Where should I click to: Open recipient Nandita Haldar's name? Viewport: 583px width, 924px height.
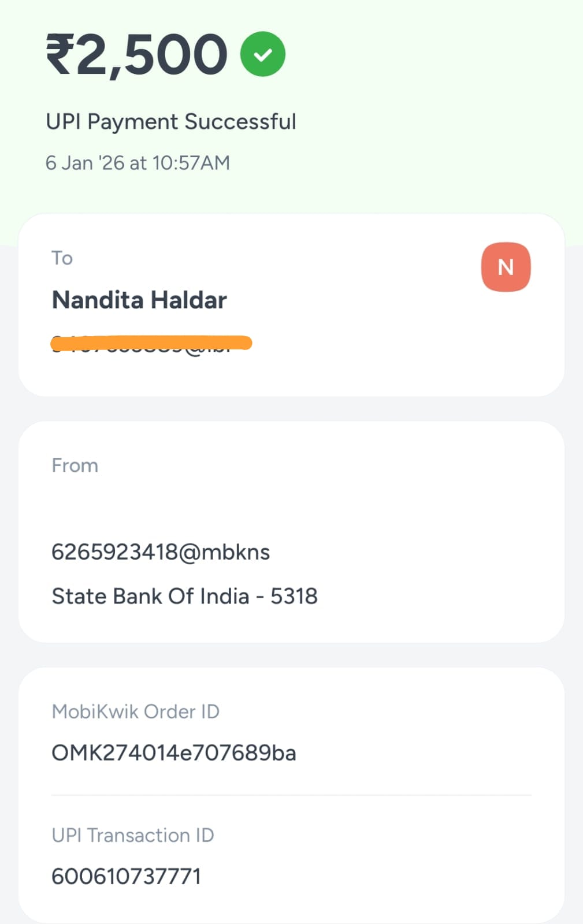pyautogui.click(x=139, y=300)
